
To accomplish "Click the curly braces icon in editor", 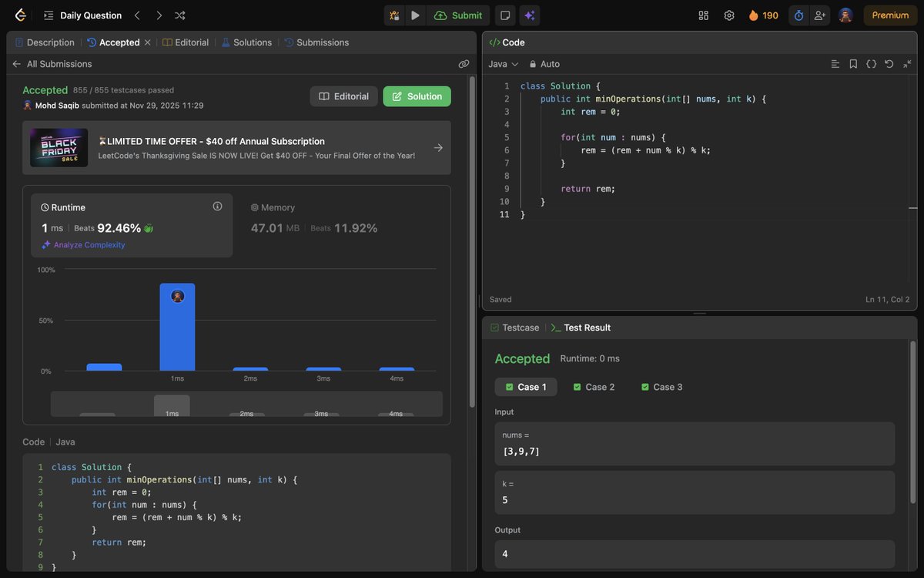I will [871, 64].
